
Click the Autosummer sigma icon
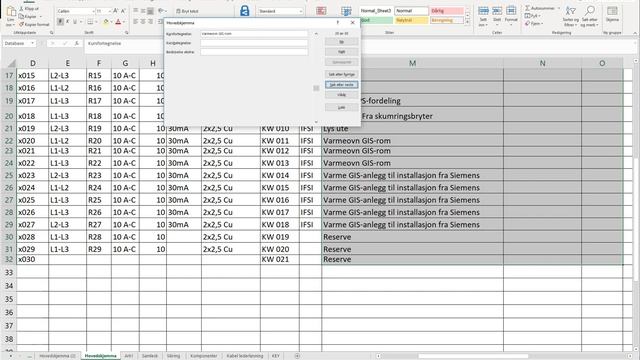(527, 8)
